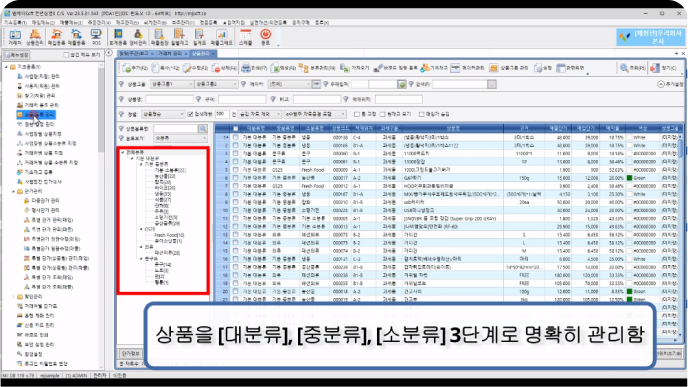Toggle select-all checkbox in table header
Viewport: 688px width, 387px height.
235,129
